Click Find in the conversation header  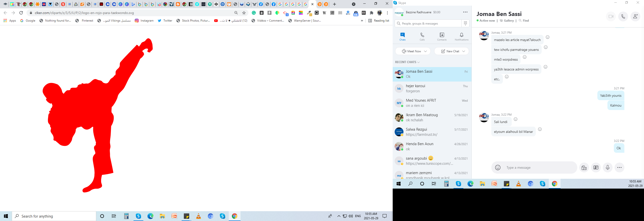click(x=524, y=20)
